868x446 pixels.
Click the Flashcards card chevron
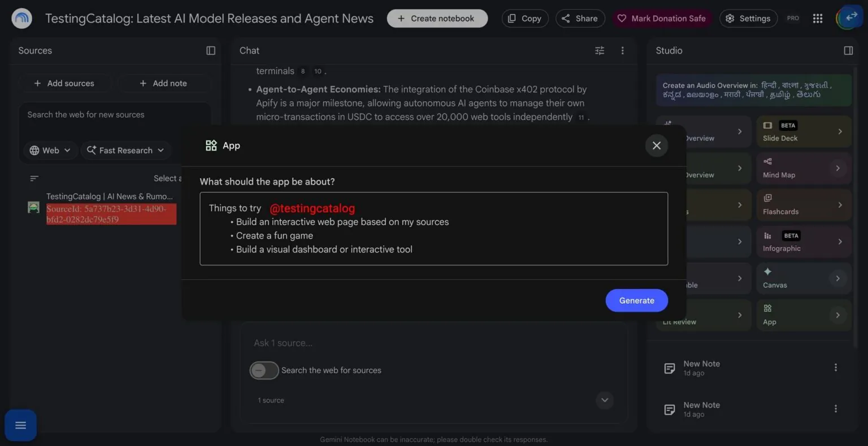pyautogui.click(x=840, y=205)
